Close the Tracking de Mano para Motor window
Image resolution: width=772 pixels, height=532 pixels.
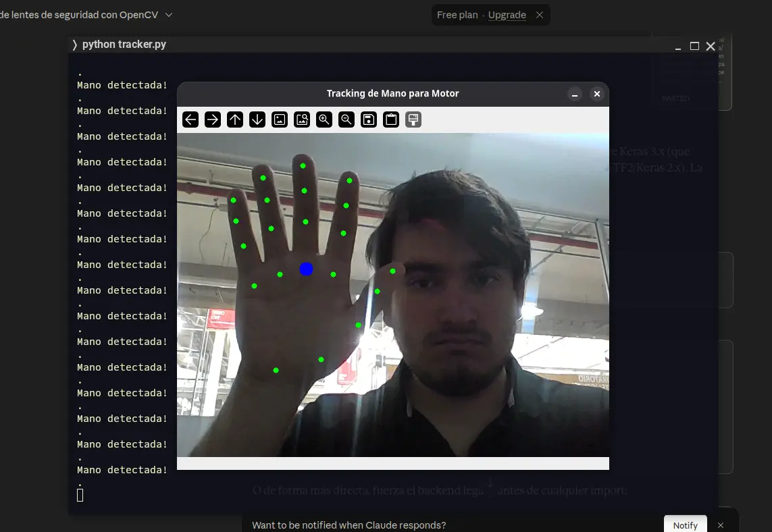pyautogui.click(x=596, y=94)
